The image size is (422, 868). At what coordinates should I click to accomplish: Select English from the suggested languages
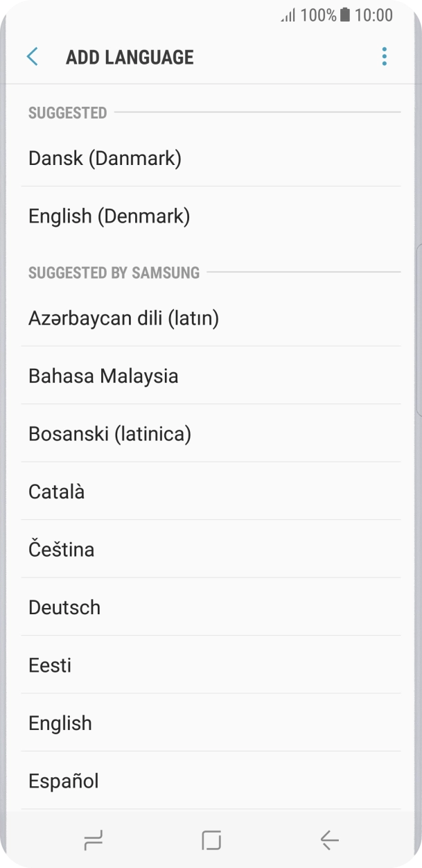pos(60,722)
